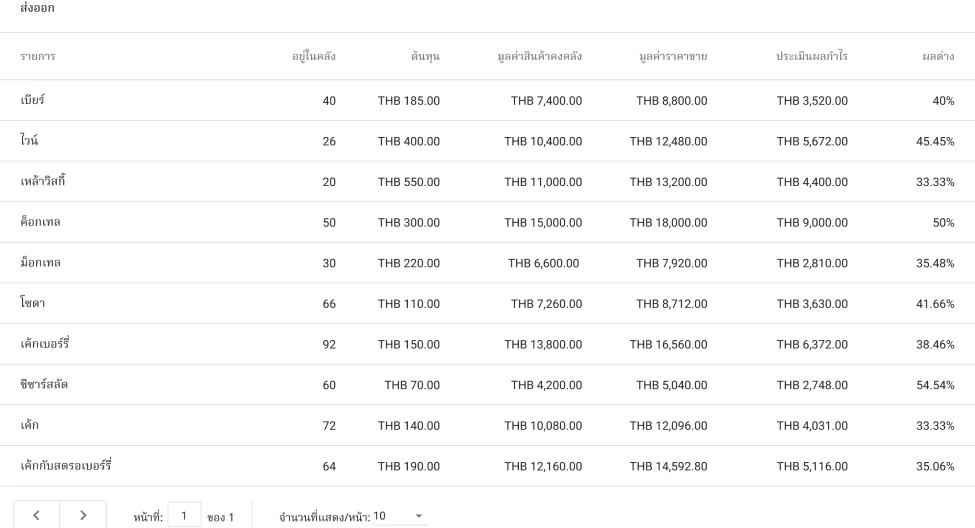Open the rows-per-page dropdown
Screen dimensions: 975x528
coord(398,516)
